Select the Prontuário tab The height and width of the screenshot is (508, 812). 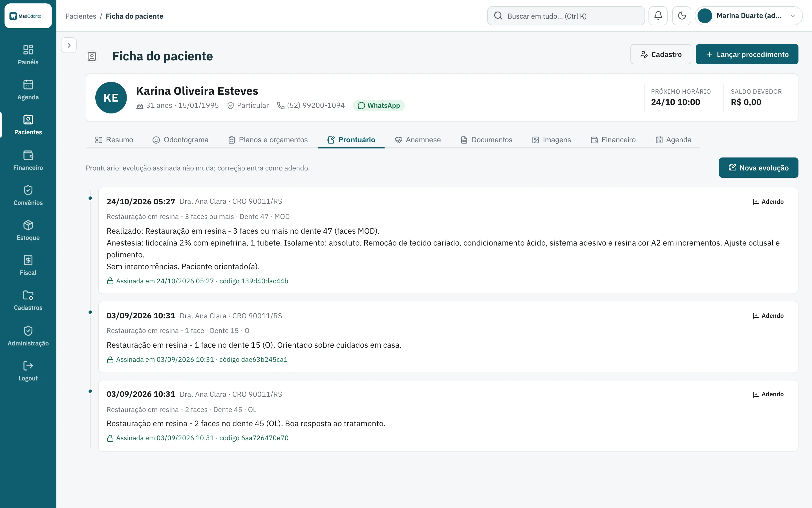(x=351, y=140)
